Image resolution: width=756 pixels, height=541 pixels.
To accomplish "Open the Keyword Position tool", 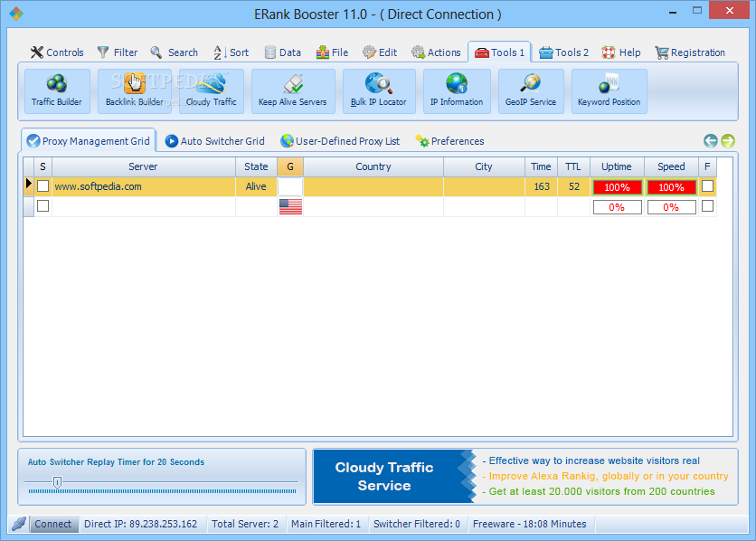I will pyautogui.click(x=609, y=91).
